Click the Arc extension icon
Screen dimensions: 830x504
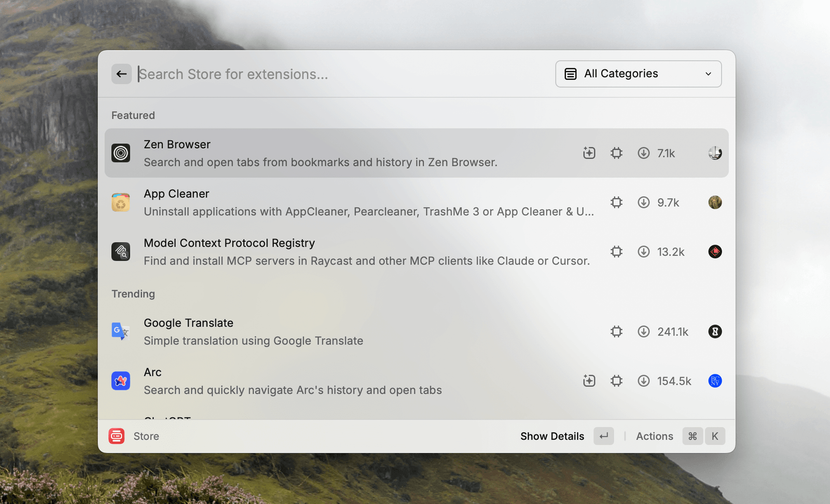coord(121,381)
